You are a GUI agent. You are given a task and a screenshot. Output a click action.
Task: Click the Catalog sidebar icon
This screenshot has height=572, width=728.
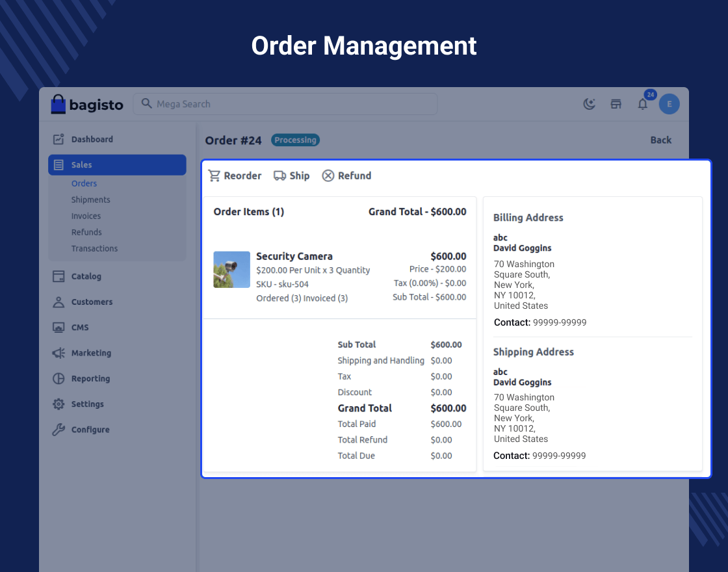(x=58, y=276)
